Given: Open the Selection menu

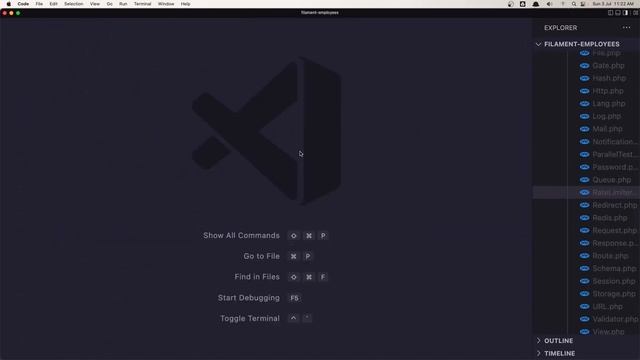Looking at the screenshot, I should 73,4.
